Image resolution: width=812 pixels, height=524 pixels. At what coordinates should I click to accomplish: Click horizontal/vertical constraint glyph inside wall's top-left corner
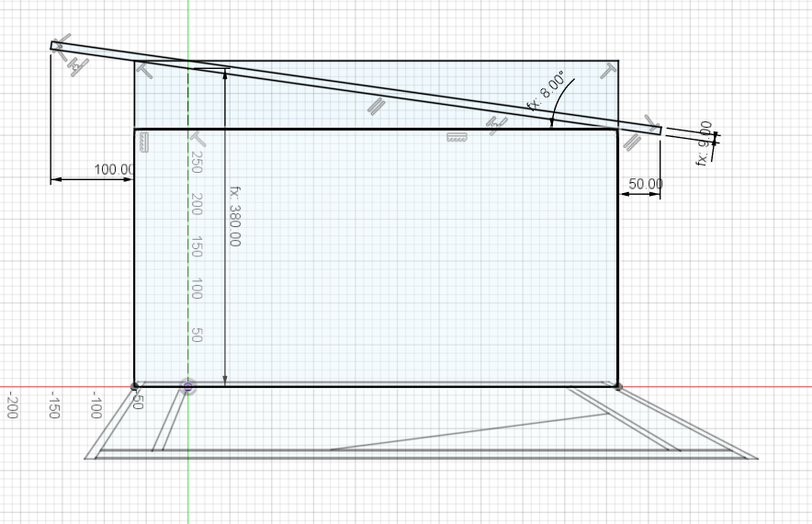[144, 142]
